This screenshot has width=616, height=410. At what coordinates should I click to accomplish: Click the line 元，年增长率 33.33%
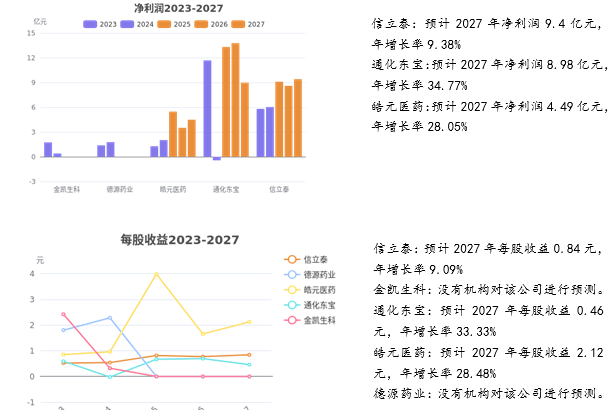pos(435,331)
